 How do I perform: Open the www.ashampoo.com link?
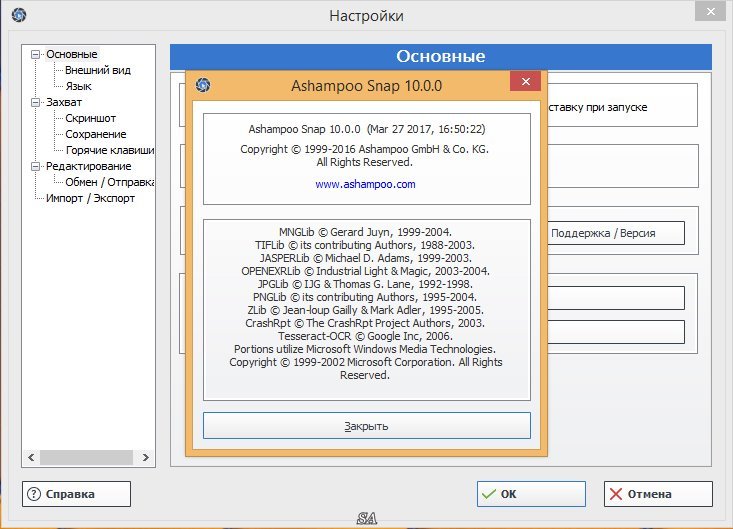tap(365, 184)
